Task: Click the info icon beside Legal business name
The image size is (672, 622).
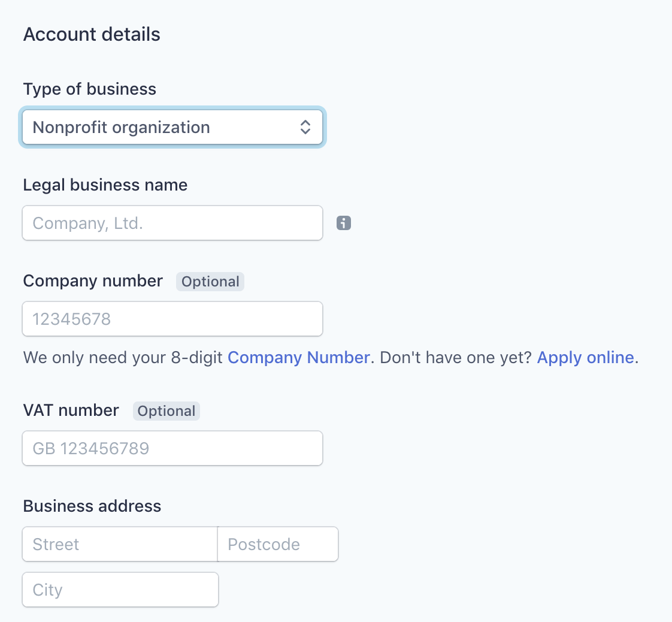Action: point(343,223)
